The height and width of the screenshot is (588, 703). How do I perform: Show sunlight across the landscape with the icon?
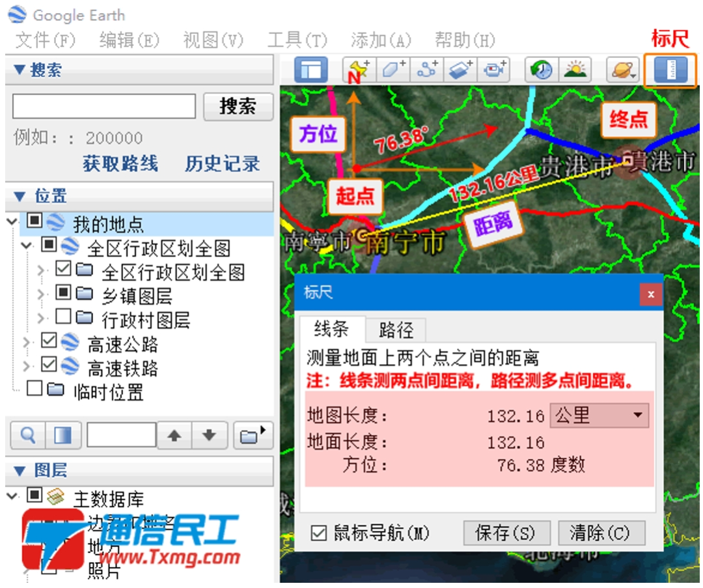575,70
